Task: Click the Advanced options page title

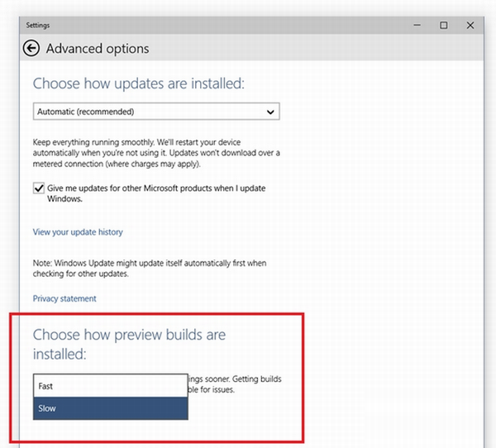Action: [98, 49]
